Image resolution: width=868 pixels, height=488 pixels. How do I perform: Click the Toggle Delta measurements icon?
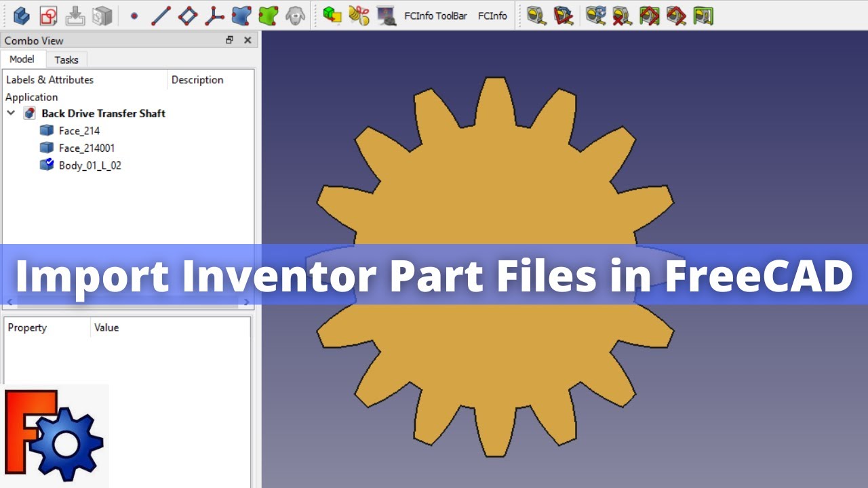703,16
